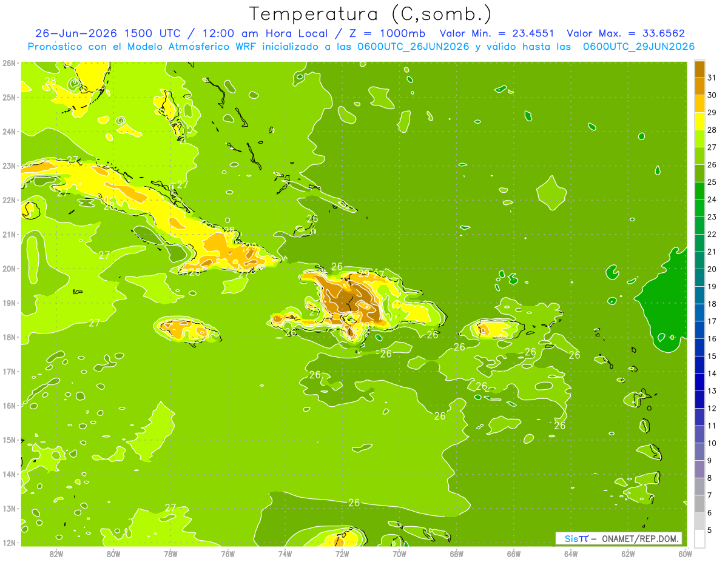728x562 pixels.
Task: Click the 64W longitude axis label
Action: (x=571, y=554)
